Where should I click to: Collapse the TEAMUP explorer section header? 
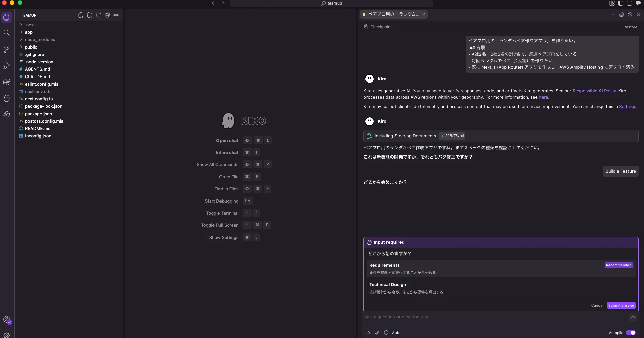pyautogui.click(x=29, y=15)
